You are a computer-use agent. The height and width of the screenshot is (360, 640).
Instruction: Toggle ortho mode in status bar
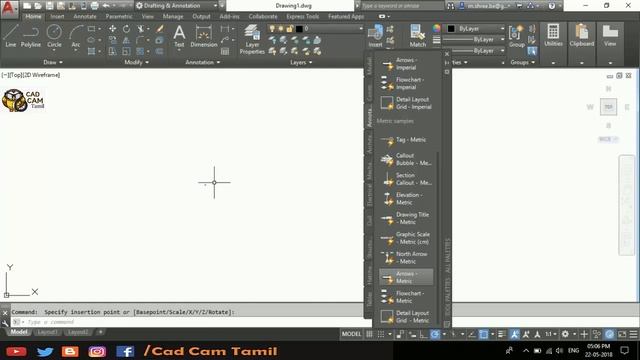424,334
